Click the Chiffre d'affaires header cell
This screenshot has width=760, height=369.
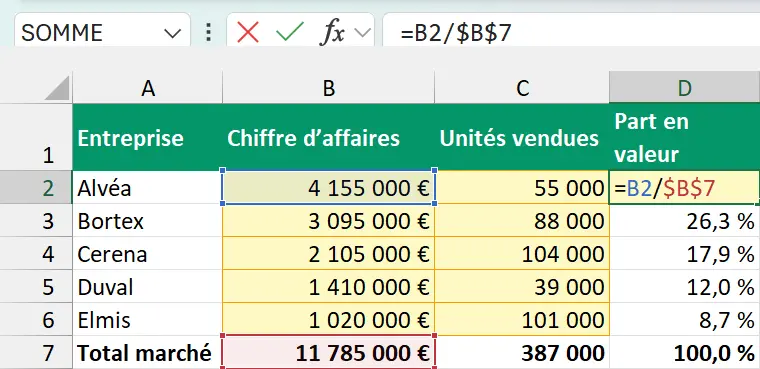pos(329,137)
